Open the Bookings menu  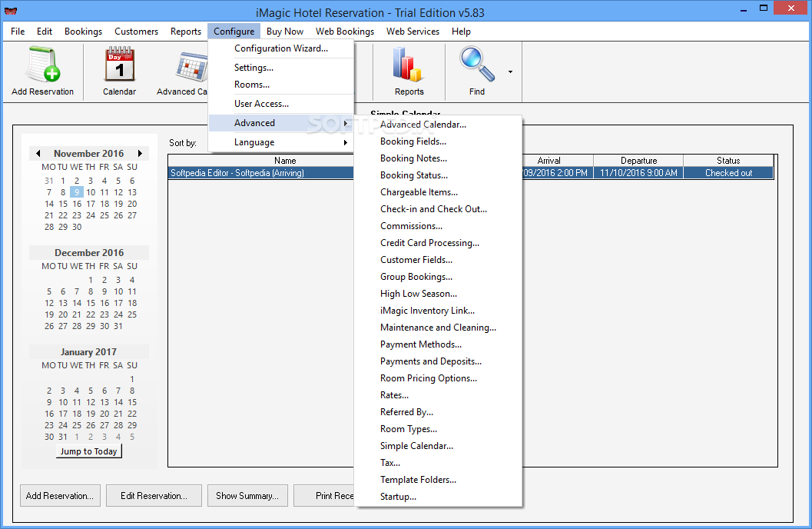[84, 31]
